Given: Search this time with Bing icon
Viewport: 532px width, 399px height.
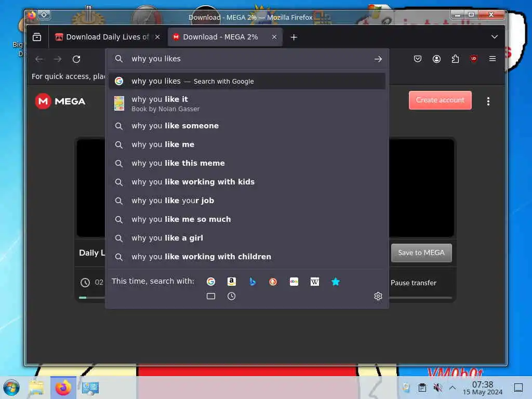Looking at the screenshot, I should point(252,281).
